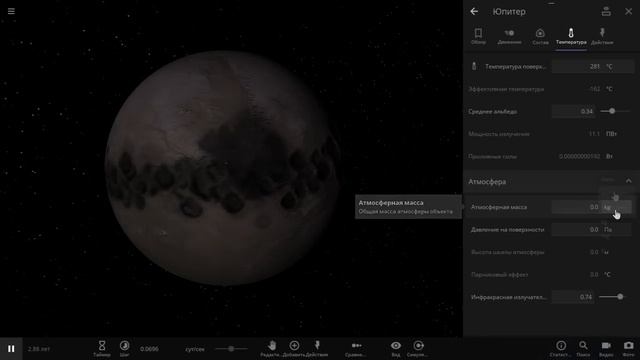Edit surface temperature value 281
The image size is (640, 360).
coord(576,66)
